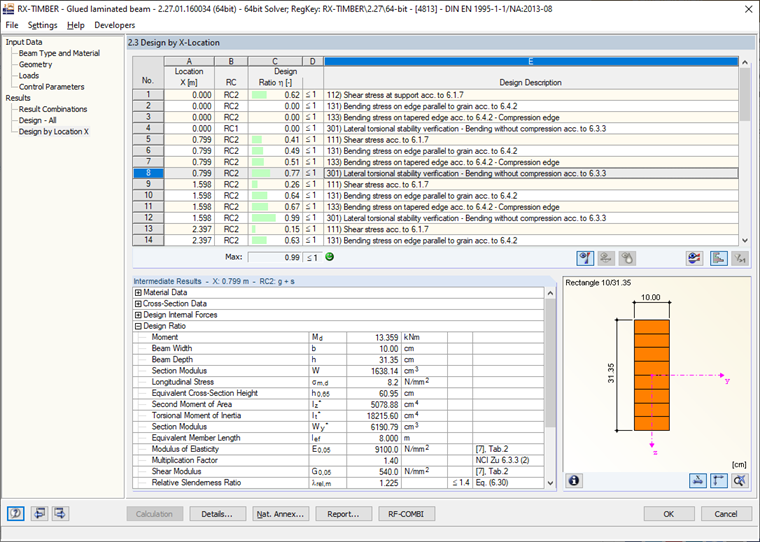Click the result diagrams icon with eye
The height and width of the screenshot is (542, 760).
pos(695,258)
